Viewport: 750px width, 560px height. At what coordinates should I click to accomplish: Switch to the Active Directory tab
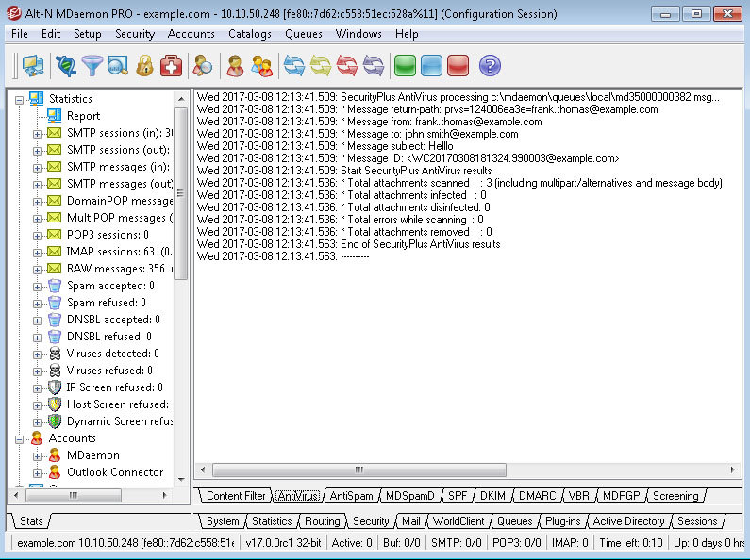click(628, 521)
